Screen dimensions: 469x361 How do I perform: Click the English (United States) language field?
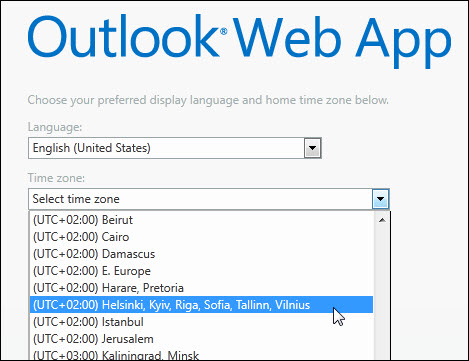coord(175,148)
